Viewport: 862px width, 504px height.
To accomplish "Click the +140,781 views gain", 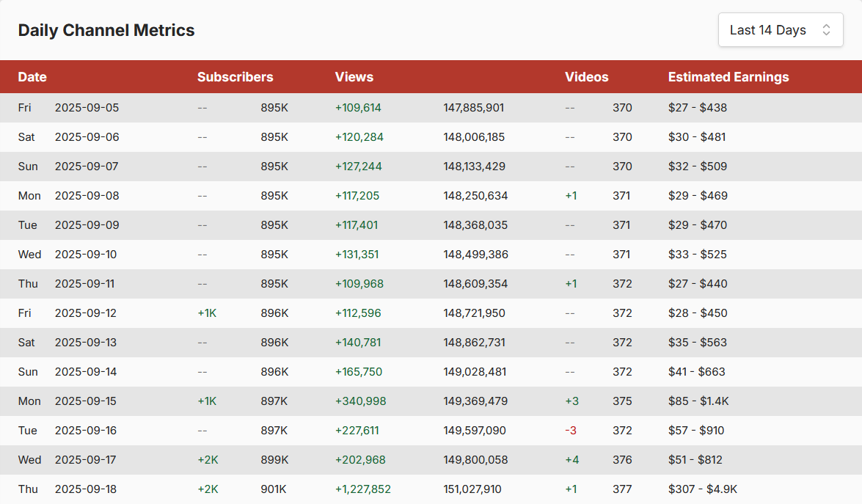I will tap(358, 343).
